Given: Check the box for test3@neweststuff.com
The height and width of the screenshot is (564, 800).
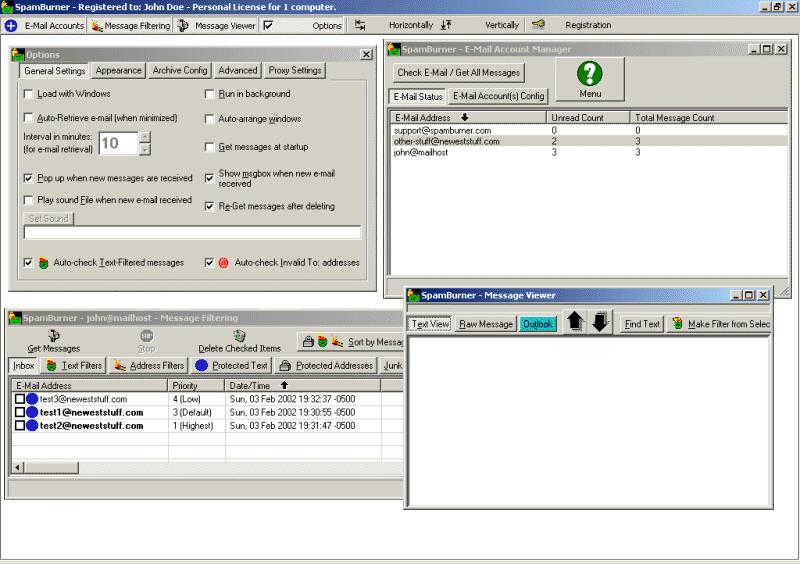Looking at the screenshot, I should click(20, 399).
